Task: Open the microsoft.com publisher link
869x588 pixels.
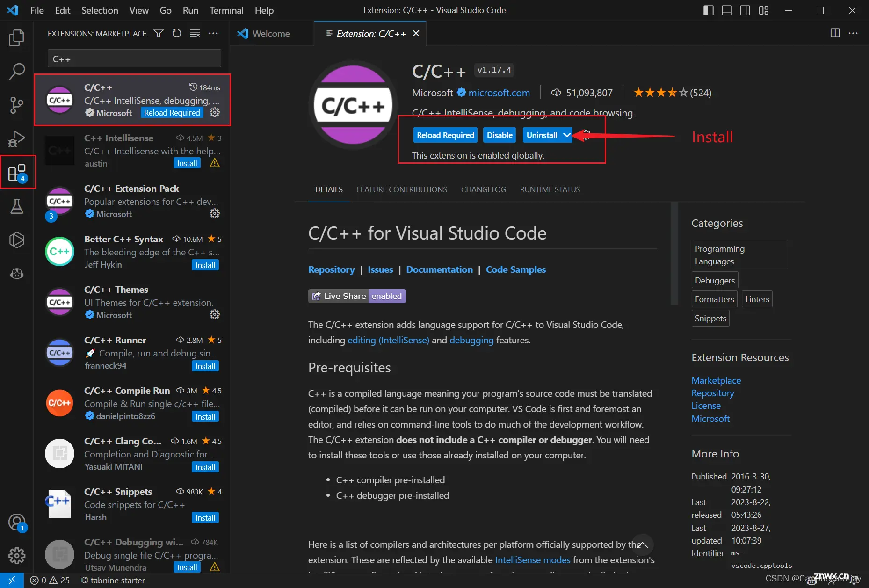Action: pyautogui.click(x=499, y=93)
